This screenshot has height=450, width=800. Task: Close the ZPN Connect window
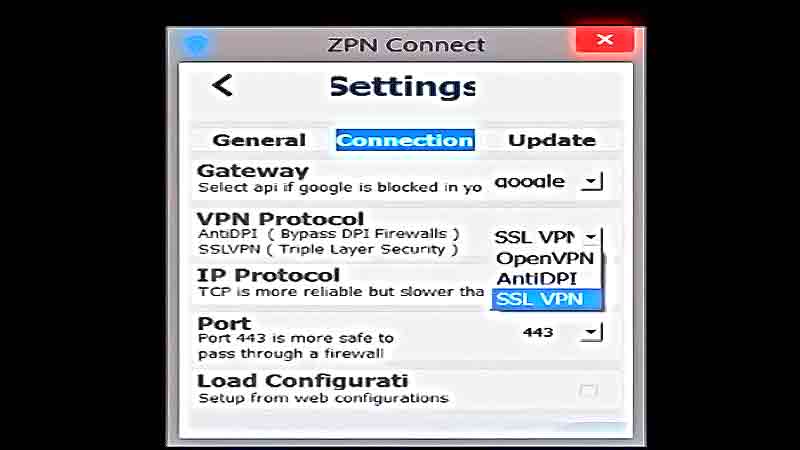pos(605,39)
